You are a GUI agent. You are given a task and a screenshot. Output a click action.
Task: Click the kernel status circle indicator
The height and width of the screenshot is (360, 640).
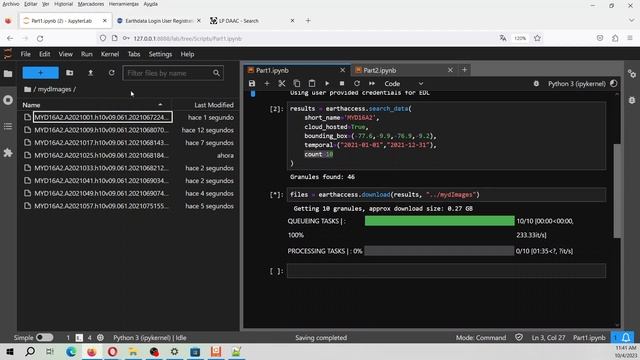(x=613, y=83)
